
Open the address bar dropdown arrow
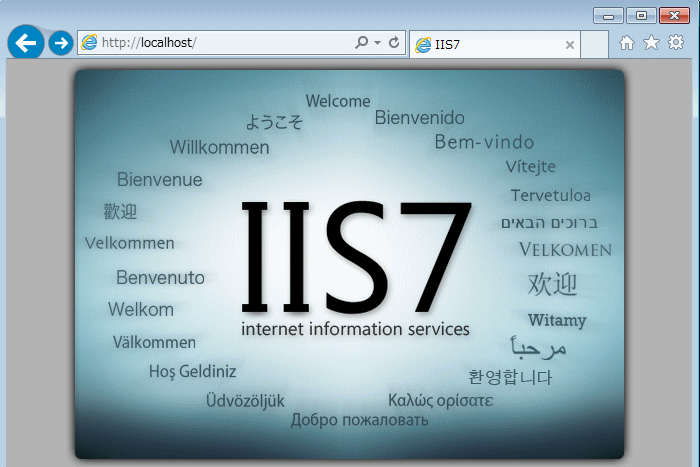click(x=378, y=43)
